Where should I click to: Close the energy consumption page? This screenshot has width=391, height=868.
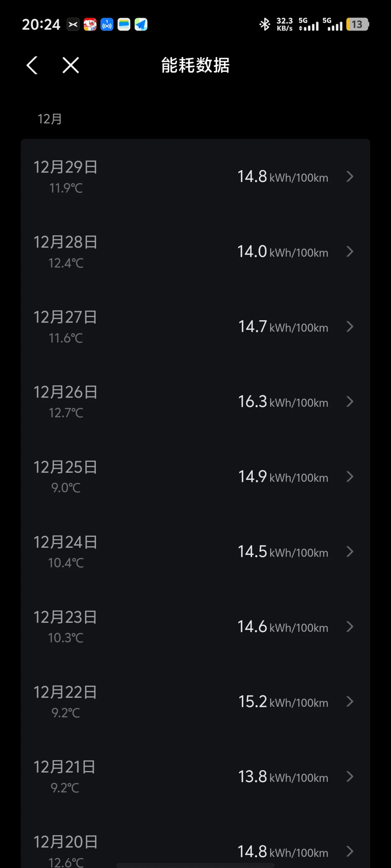pyautogui.click(x=71, y=65)
